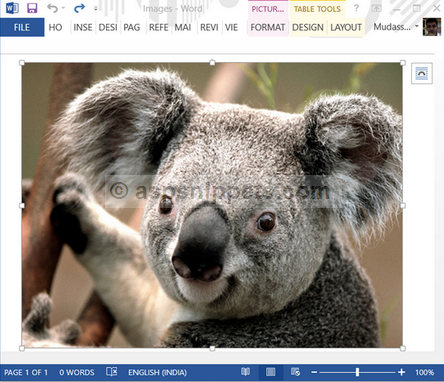
Task: Redo the last action
Action: point(79,8)
